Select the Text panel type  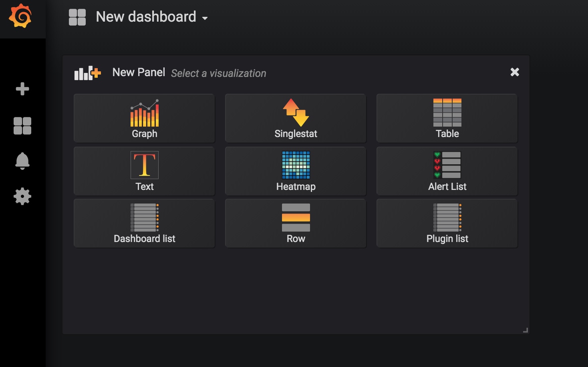click(144, 171)
